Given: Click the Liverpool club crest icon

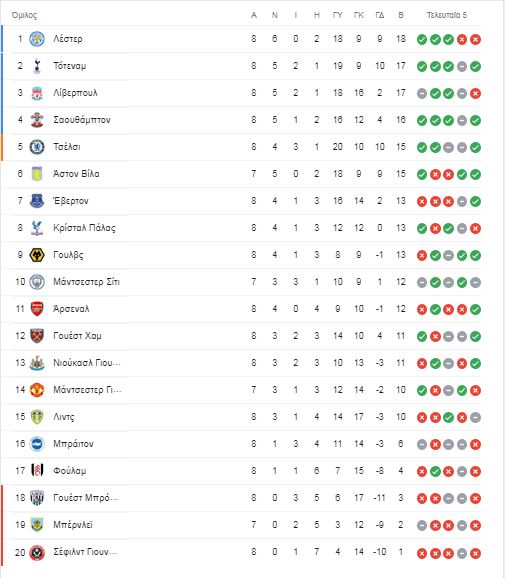Looking at the screenshot, I should [x=37, y=93].
